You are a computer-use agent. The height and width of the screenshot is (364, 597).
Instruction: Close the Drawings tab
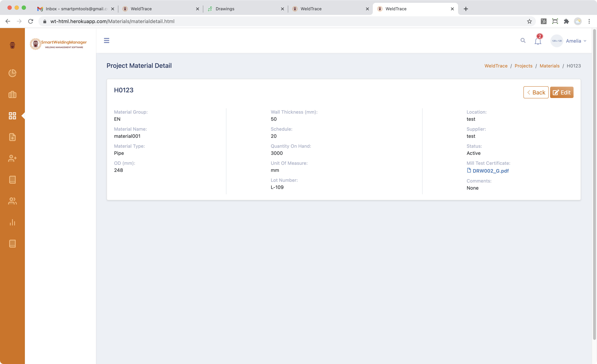[x=282, y=9]
